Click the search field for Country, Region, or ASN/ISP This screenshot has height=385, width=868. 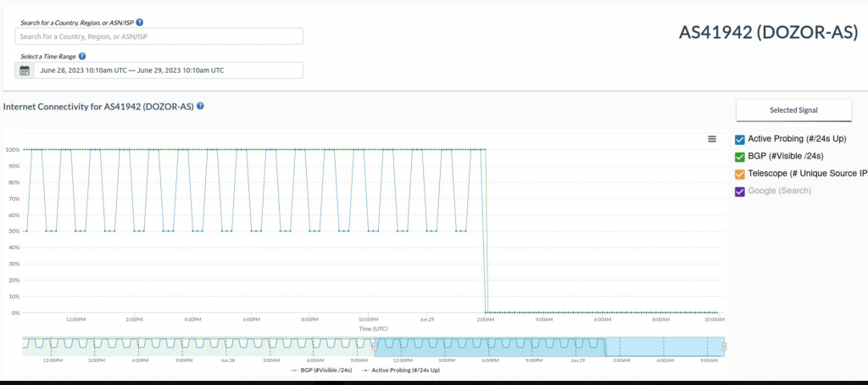point(159,36)
